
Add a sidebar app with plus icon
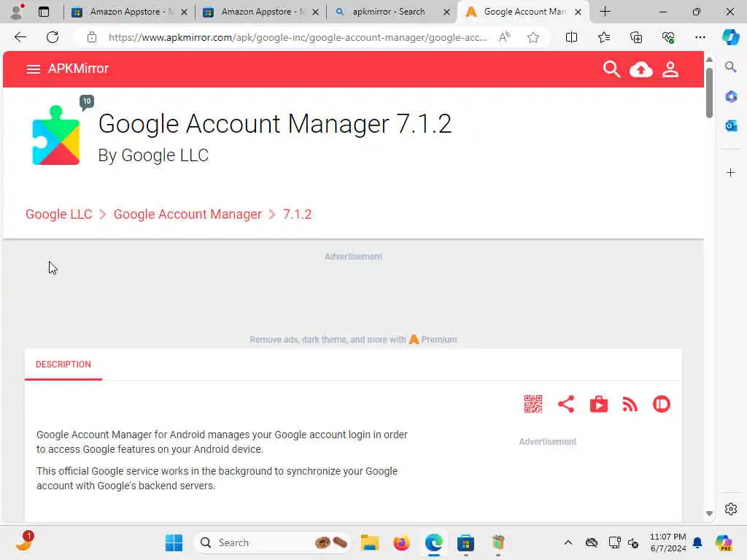(731, 172)
